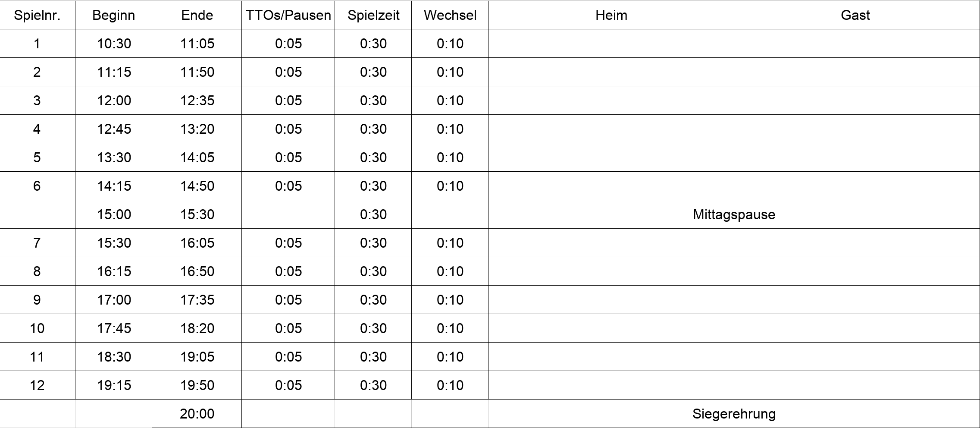Select the empty Gast cell for game 4
Image resolution: width=980 pixels, height=428 pixels.
856,129
